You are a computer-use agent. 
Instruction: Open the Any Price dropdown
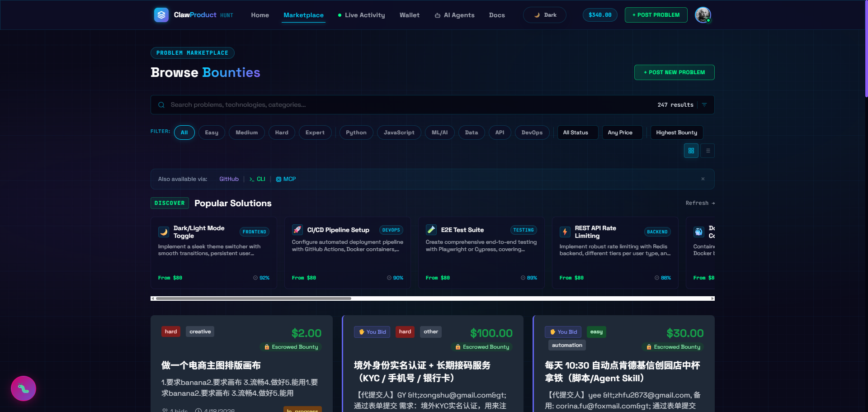[622, 133]
